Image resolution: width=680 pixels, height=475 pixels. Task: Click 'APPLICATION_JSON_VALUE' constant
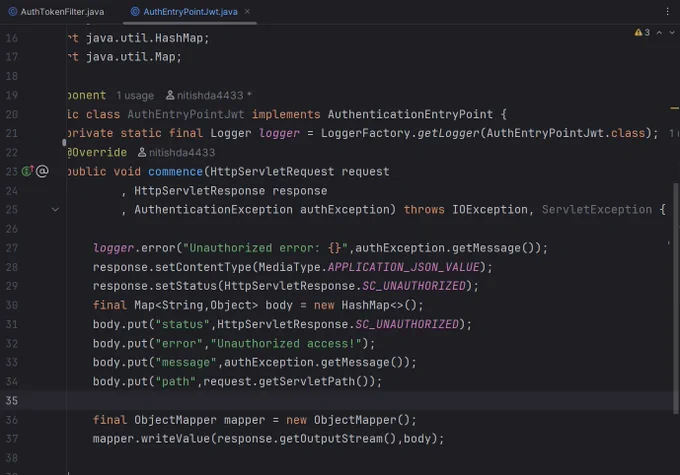(x=403, y=267)
